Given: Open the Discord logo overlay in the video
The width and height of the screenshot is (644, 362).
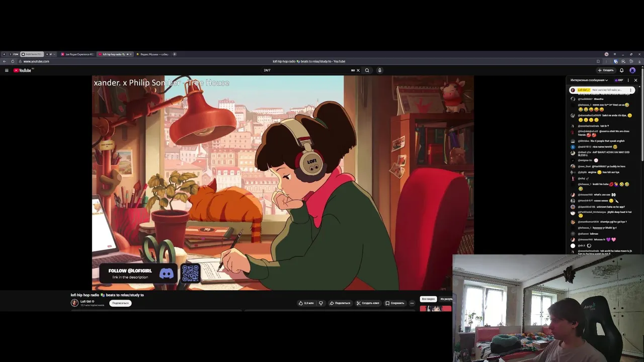Looking at the screenshot, I should pyautogui.click(x=167, y=274).
